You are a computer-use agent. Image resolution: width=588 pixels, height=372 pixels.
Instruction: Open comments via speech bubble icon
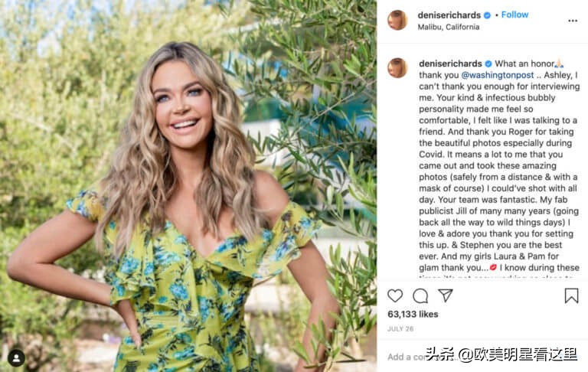420,296
